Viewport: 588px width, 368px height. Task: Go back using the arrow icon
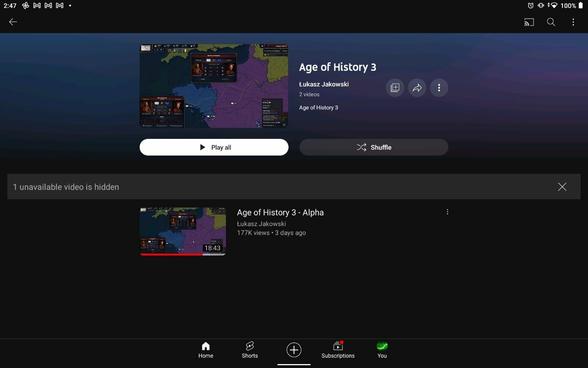pyautogui.click(x=13, y=22)
